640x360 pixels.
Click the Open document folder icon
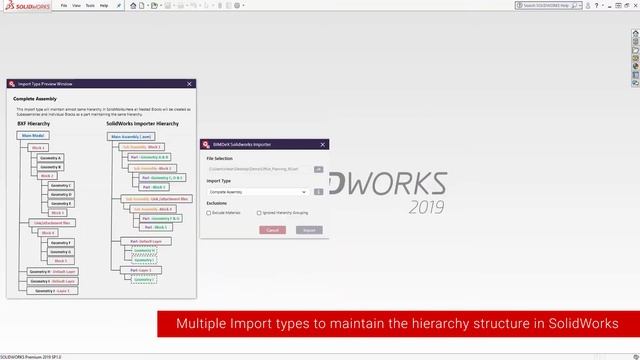[x=154, y=6]
